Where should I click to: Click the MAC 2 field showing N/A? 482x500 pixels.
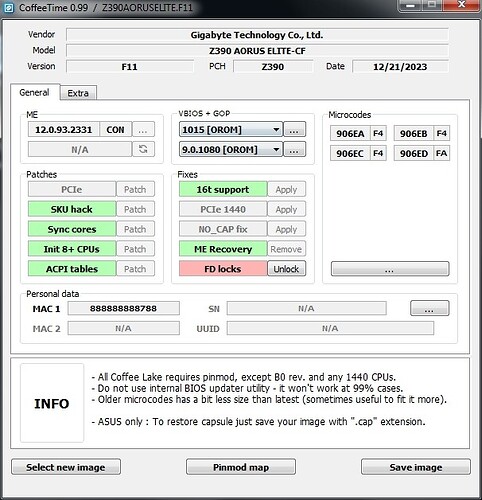coord(123,328)
